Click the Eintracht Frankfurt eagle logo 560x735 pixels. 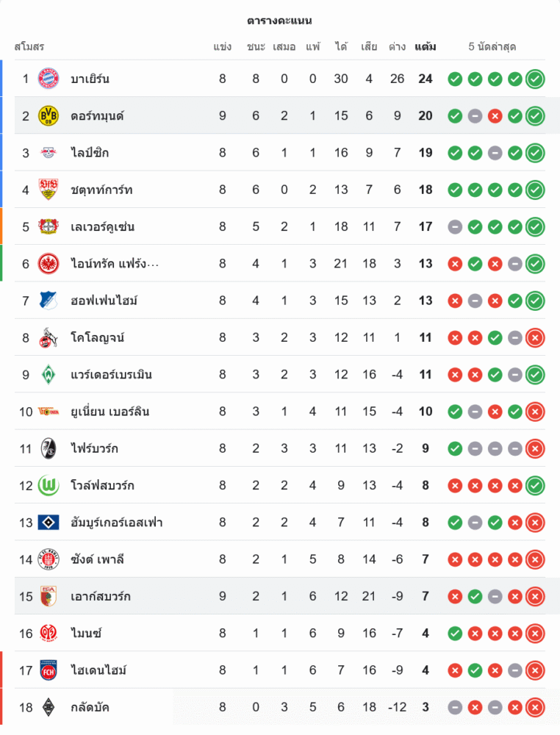49,263
